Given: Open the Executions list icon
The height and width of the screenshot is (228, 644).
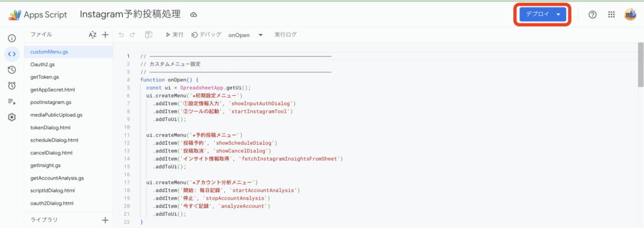Looking at the screenshot, I should [x=12, y=101].
